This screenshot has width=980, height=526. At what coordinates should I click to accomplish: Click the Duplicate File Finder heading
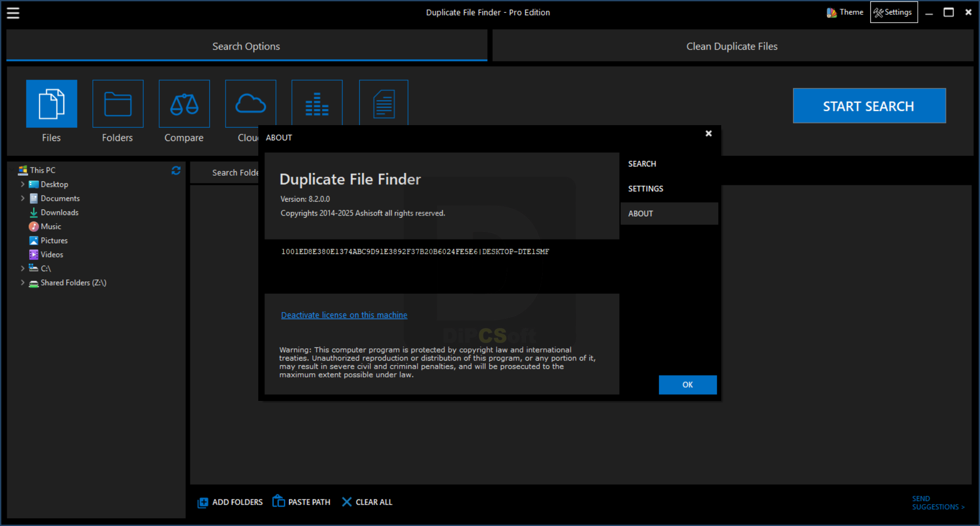[x=350, y=179]
